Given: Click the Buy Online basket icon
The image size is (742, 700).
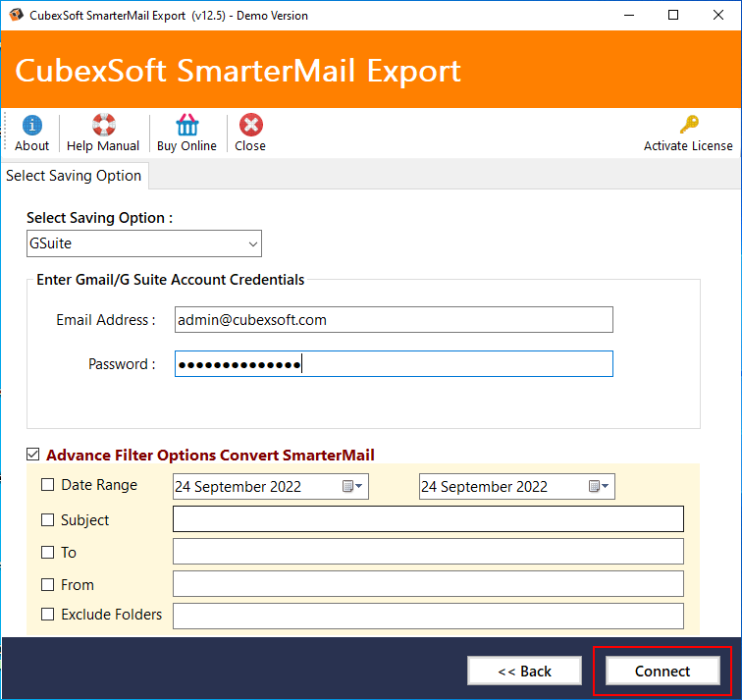Looking at the screenshot, I should (186, 126).
